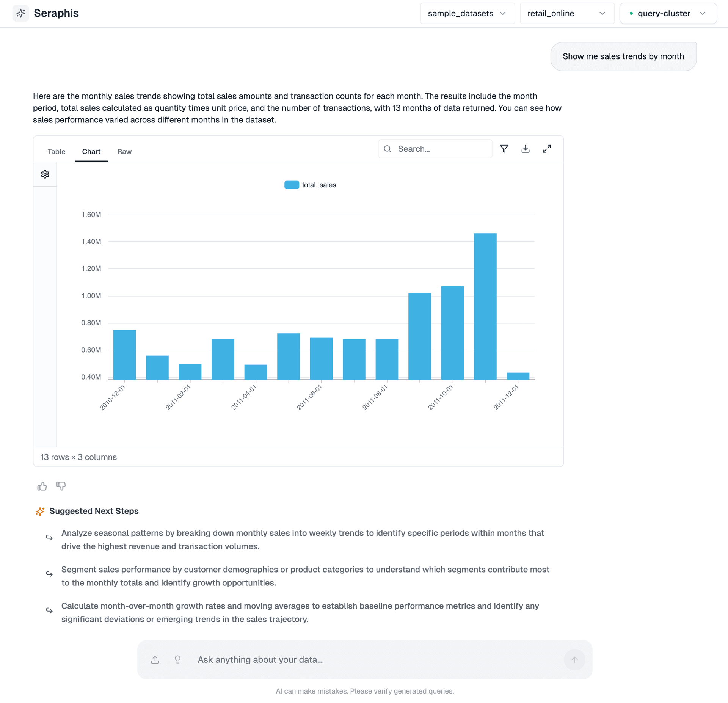The height and width of the screenshot is (703, 728).
Task: Switch to the Table tab
Action: 56,152
